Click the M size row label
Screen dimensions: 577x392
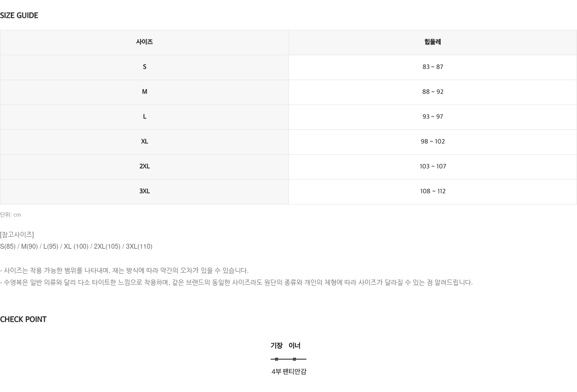coord(145,92)
